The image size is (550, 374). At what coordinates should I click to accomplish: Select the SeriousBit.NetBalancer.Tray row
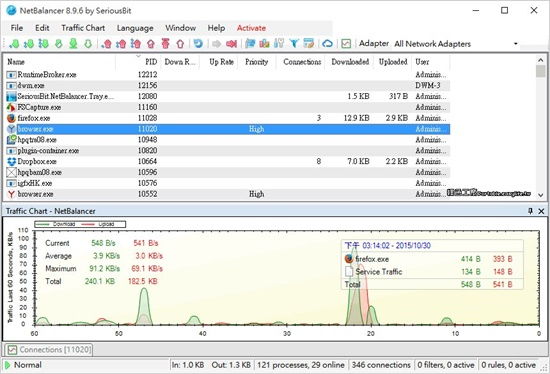(227, 96)
